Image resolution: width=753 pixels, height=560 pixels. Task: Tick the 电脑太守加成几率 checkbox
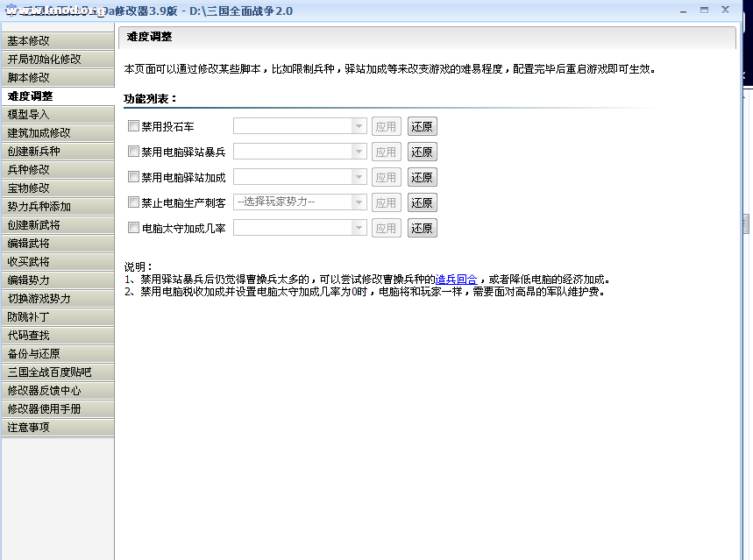133,228
